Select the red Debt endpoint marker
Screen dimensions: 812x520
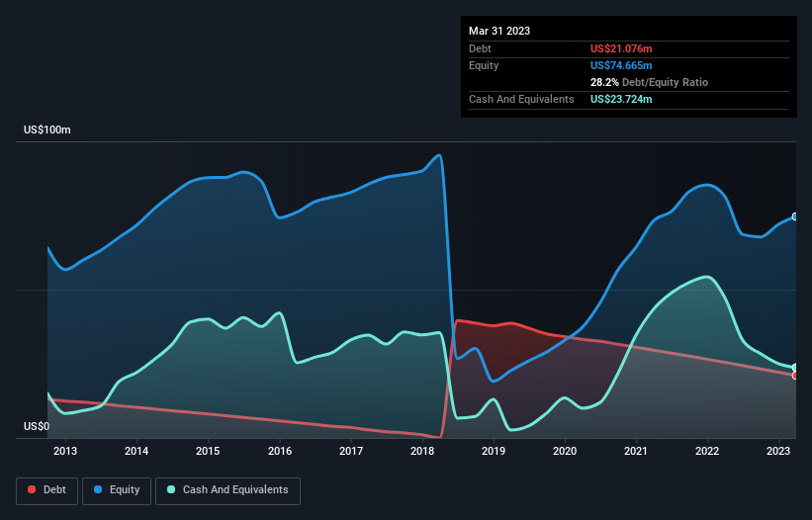pyautogui.click(x=795, y=376)
